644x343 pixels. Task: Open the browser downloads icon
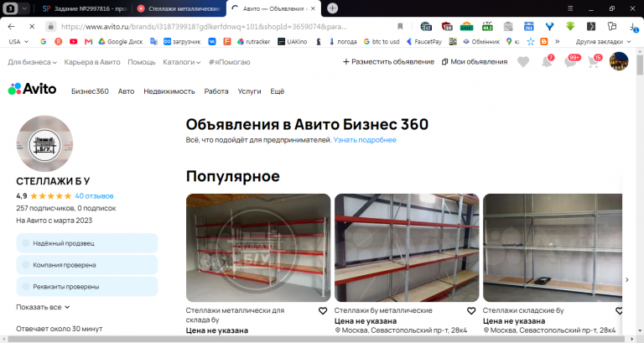click(x=633, y=27)
